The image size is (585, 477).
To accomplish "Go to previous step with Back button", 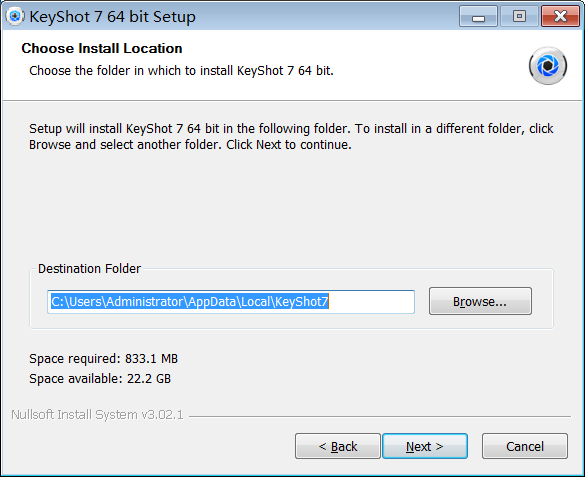I will pyautogui.click(x=338, y=446).
